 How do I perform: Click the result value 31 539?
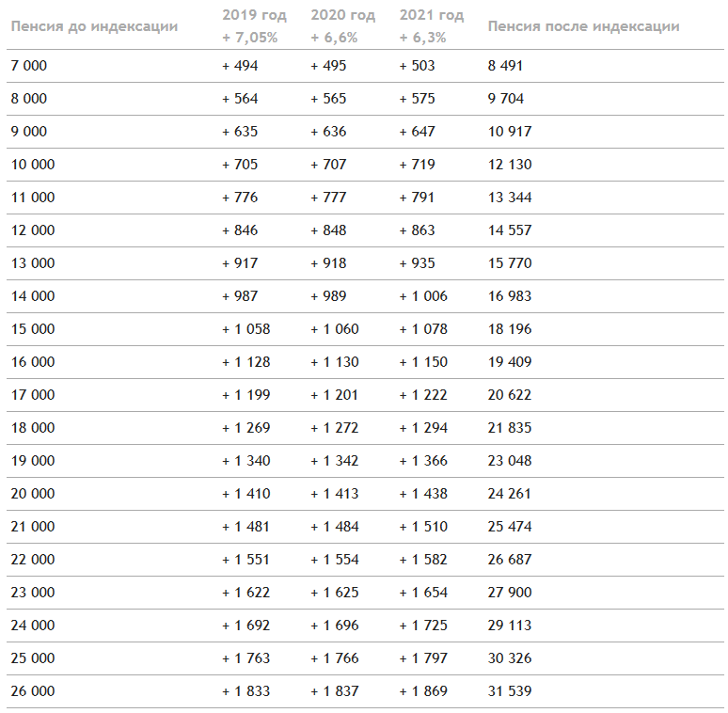pyautogui.click(x=510, y=691)
